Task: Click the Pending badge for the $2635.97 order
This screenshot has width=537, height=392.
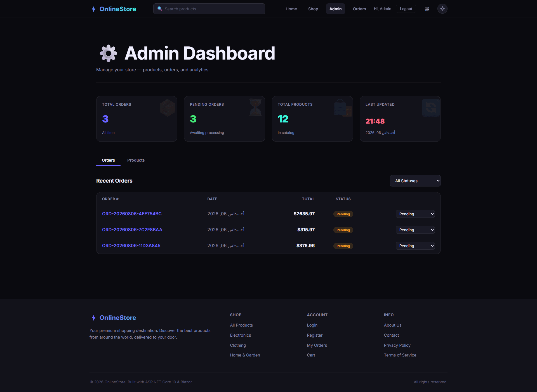Action: click(x=343, y=214)
